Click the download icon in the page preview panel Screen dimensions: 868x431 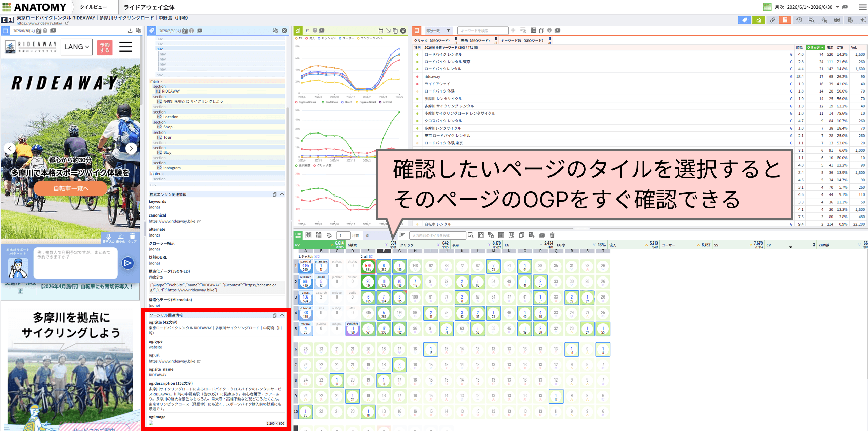click(130, 31)
